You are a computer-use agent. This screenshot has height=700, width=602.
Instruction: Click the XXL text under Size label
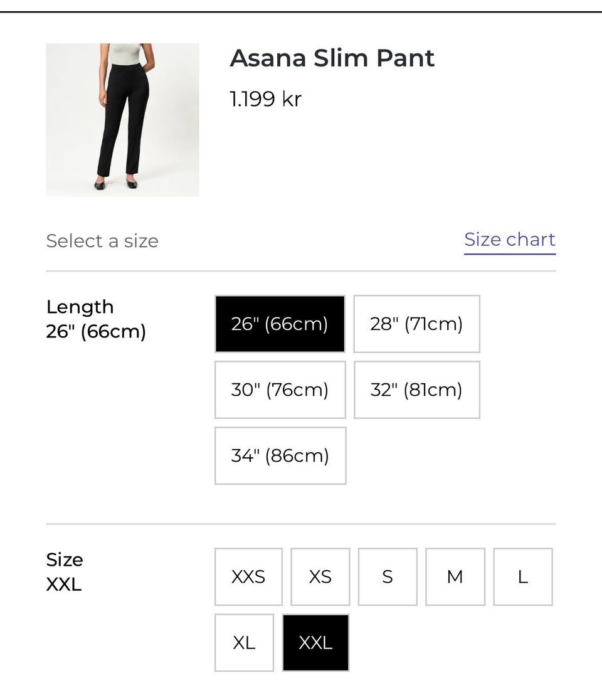coord(64,585)
